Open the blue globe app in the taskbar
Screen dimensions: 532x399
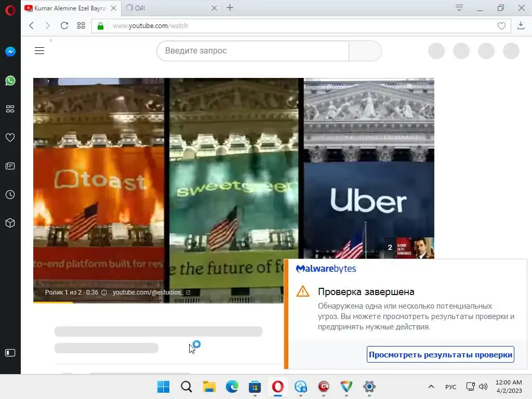pyautogui.click(x=301, y=387)
